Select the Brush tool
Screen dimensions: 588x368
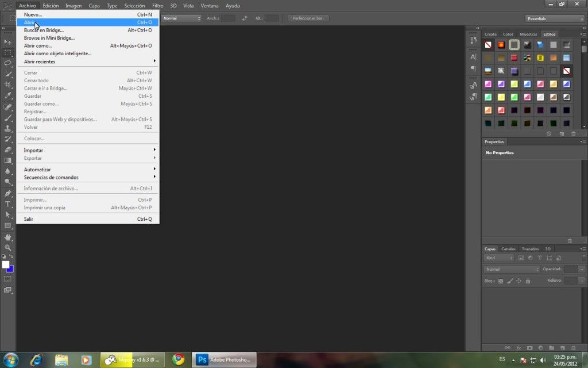(7, 117)
